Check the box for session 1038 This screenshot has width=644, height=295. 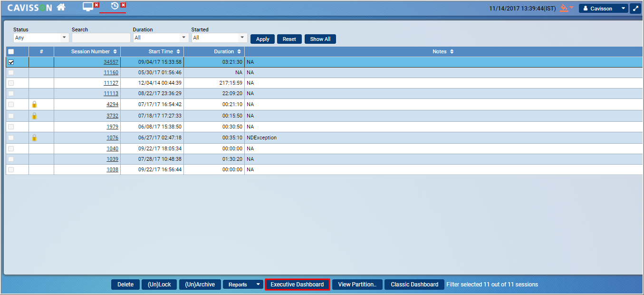[11, 169]
